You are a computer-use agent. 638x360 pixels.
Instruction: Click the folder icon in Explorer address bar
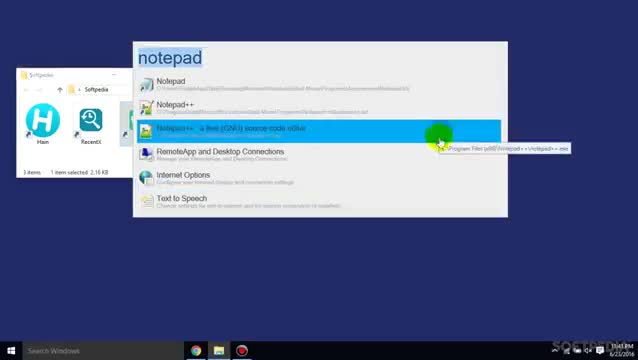point(72,89)
